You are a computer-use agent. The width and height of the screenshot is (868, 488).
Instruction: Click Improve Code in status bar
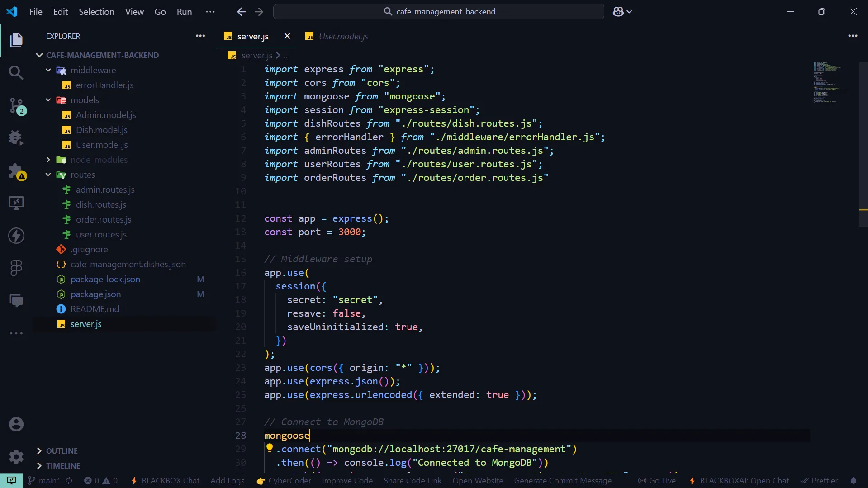(x=347, y=481)
